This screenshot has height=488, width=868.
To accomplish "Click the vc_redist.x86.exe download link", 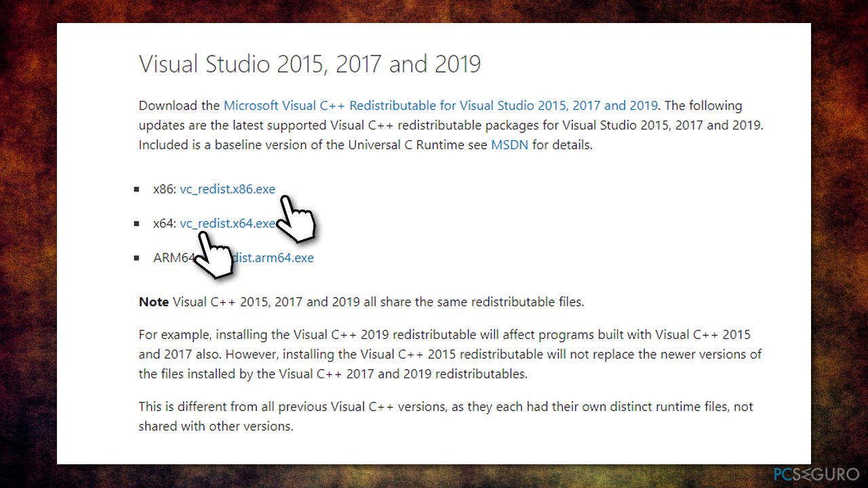I will [x=227, y=189].
